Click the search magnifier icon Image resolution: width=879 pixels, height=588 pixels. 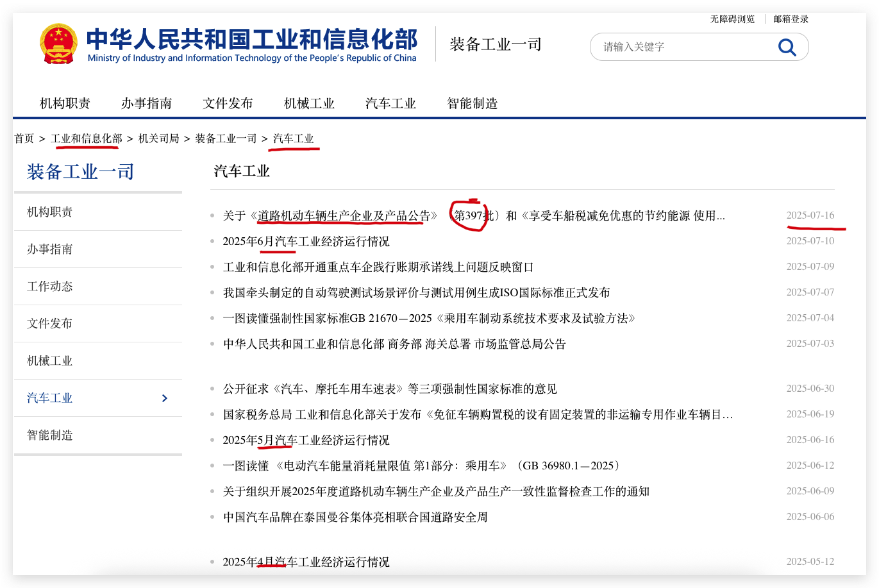pyautogui.click(x=787, y=47)
